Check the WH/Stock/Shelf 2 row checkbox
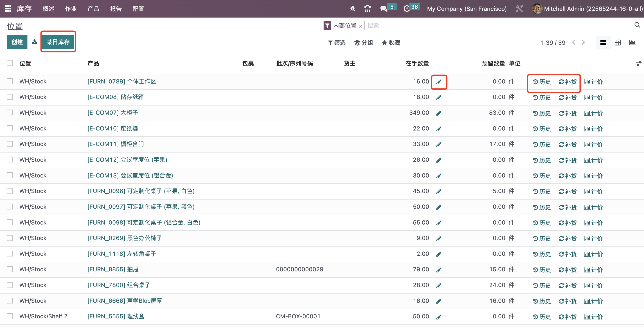 point(10,316)
